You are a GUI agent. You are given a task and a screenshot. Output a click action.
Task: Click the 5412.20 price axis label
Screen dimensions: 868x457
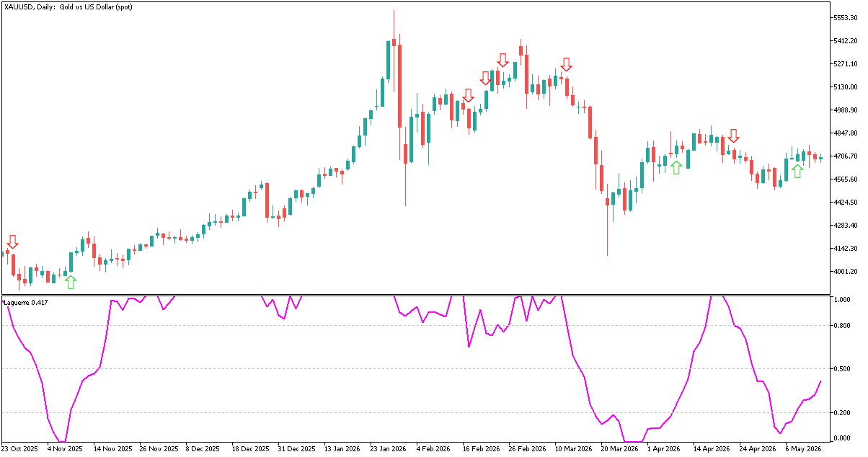click(846, 41)
